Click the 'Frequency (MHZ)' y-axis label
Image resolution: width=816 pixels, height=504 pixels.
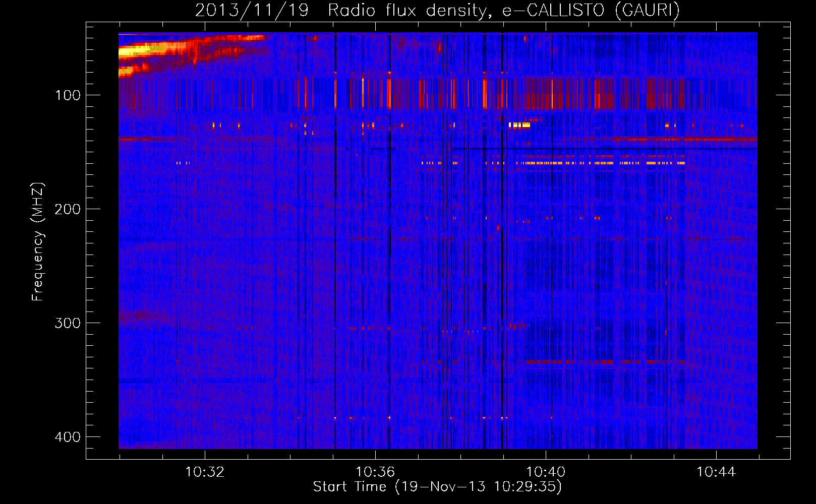pyautogui.click(x=38, y=242)
